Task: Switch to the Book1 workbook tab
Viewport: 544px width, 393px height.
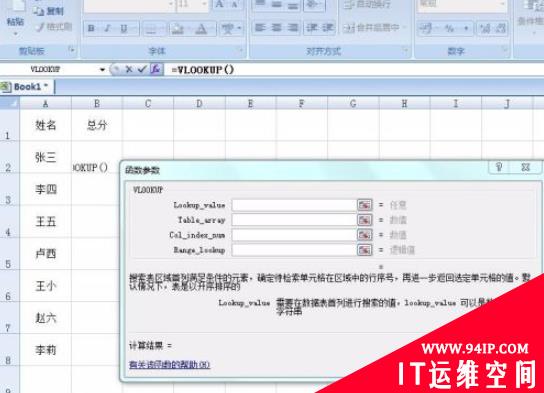Action: pyautogui.click(x=27, y=87)
